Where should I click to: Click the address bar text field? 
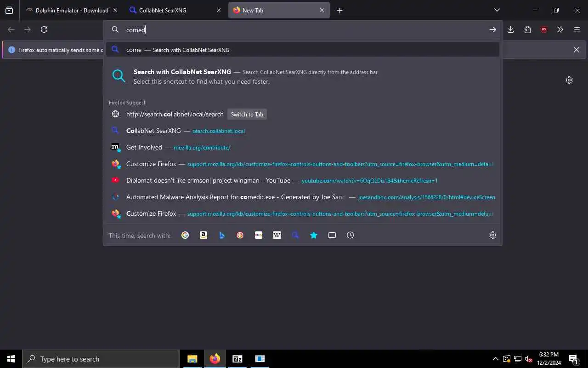[303, 29]
